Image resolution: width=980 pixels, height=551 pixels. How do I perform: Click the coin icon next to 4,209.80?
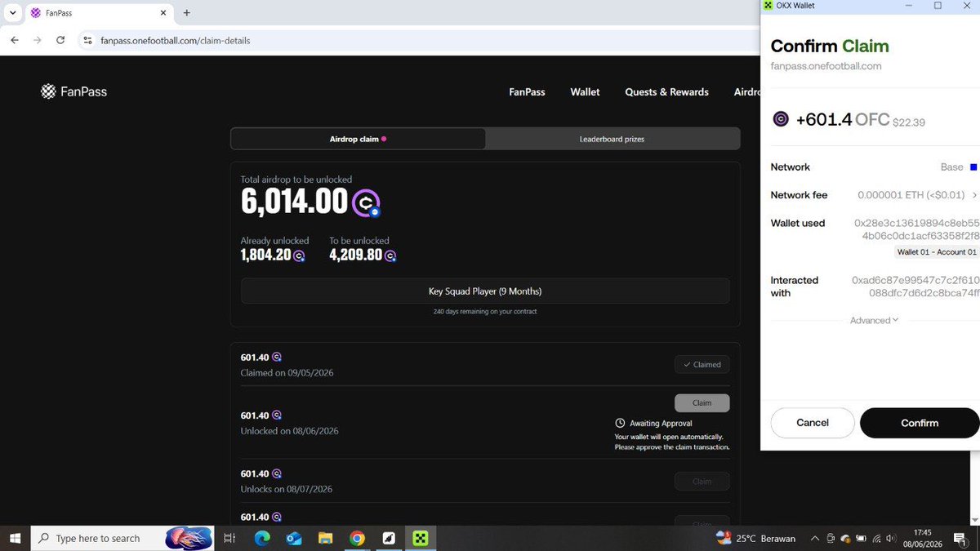[x=390, y=256]
